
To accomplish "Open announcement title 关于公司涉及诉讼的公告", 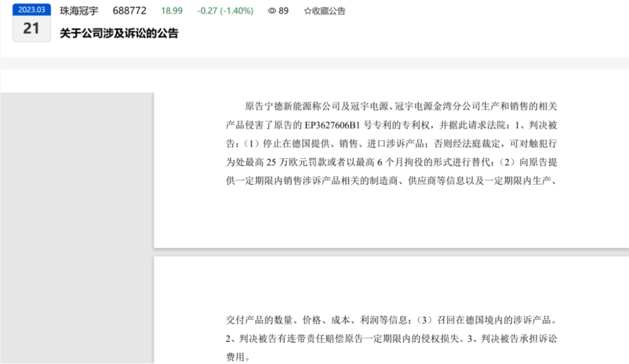I will [119, 33].
